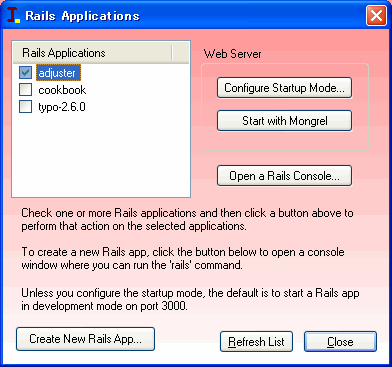The image size is (392, 367).
Task: Click the Rails Applications window title bar text
Action: [x=82, y=16]
